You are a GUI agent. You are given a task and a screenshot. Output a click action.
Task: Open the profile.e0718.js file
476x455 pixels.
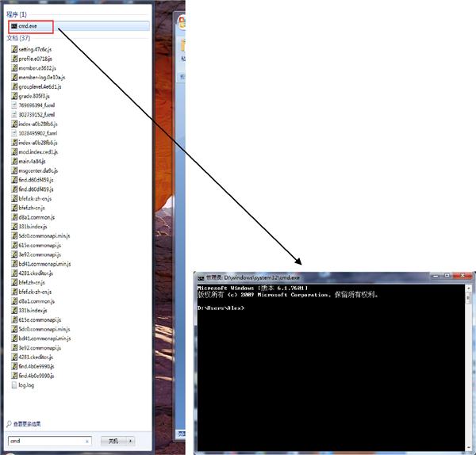coord(32,59)
